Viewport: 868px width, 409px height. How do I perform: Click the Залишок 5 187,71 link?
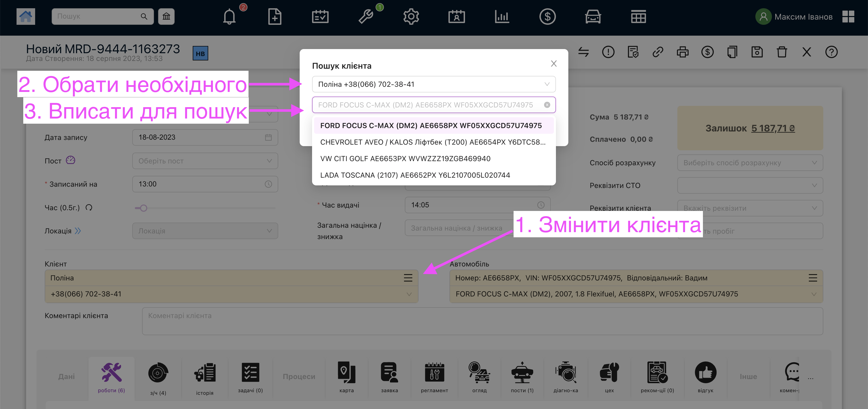(x=773, y=128)
